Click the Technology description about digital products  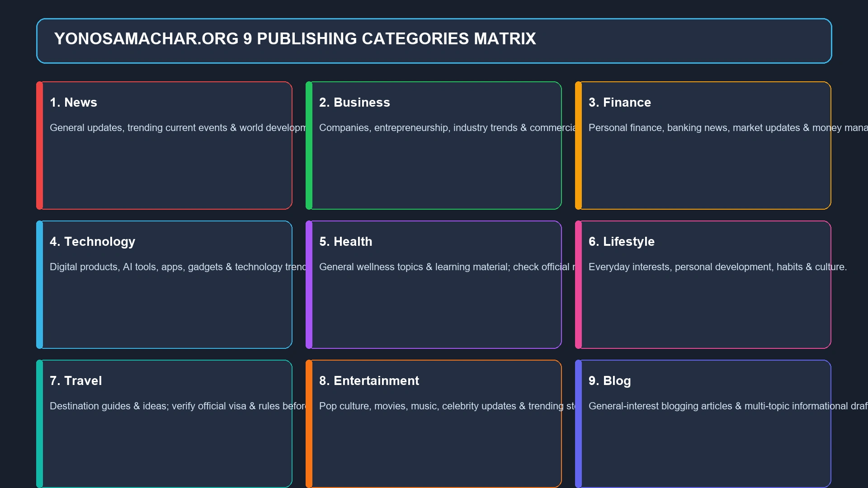click(178, 267)
